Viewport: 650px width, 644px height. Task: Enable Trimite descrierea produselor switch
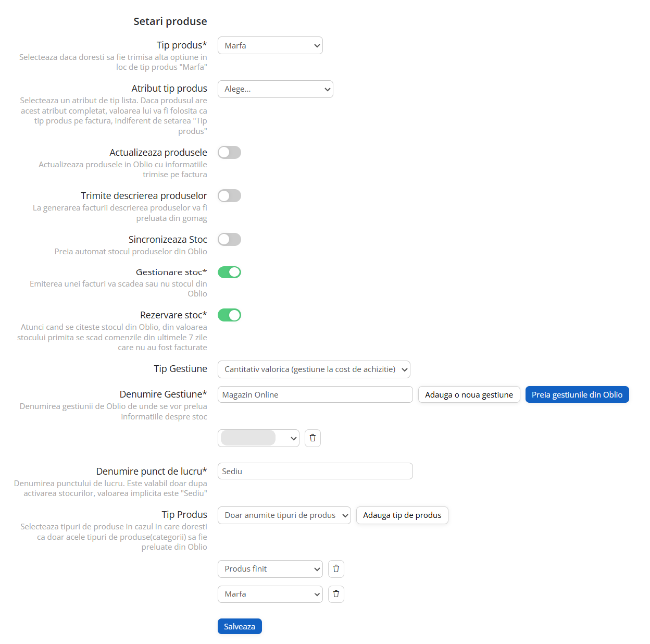229,195
